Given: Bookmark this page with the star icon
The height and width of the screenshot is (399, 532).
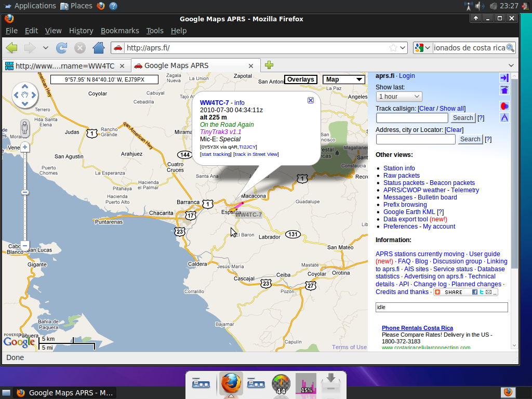Looking at the screenshot, I should tap(393, 48).
